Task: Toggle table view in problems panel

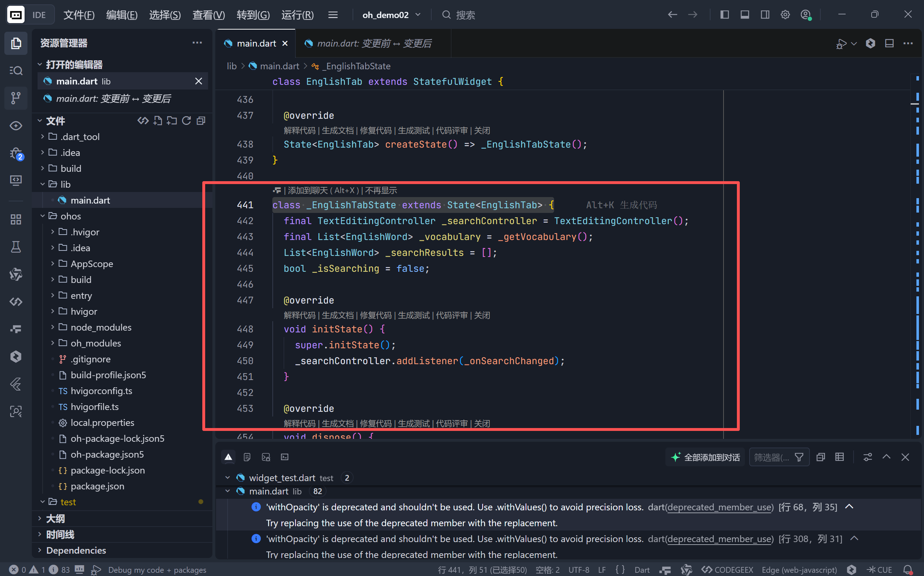Action: click(x=839, y=457)
